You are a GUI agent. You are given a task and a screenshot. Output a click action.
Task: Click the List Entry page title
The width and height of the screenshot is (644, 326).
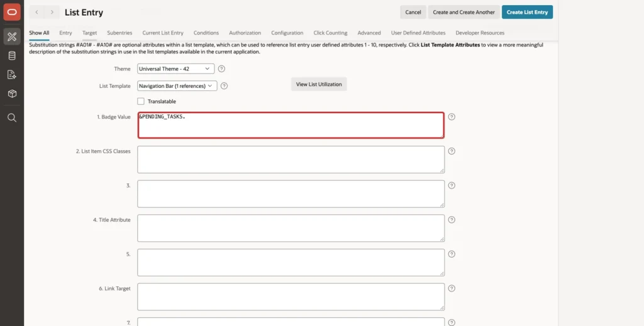point(84,13)
